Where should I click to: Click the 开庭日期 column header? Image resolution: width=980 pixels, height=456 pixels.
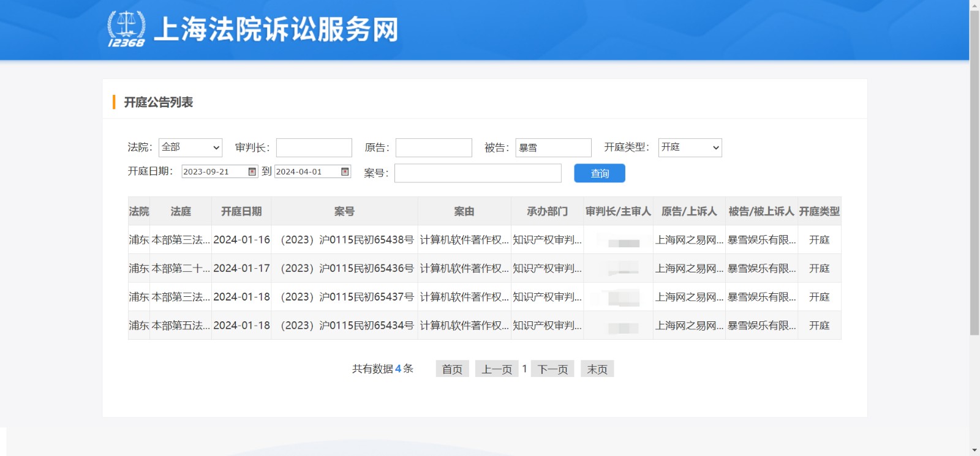coord(241,211)
